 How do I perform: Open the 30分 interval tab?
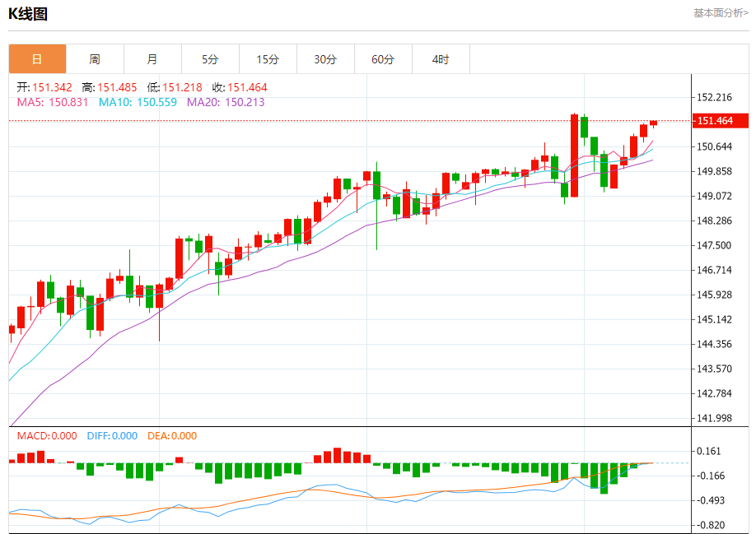click(325, 58)
